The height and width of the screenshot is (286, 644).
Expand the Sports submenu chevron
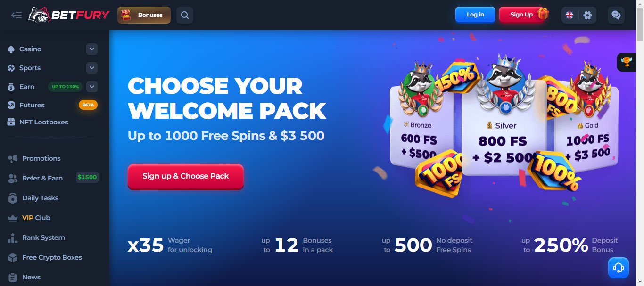(92, 68)
